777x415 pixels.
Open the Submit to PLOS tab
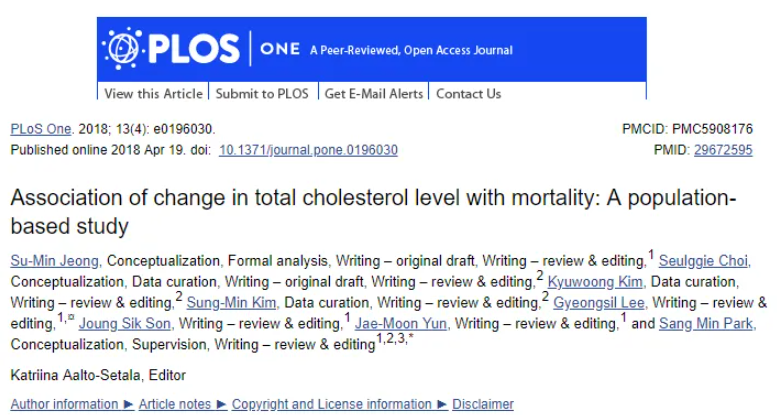(x=262, y=93)
